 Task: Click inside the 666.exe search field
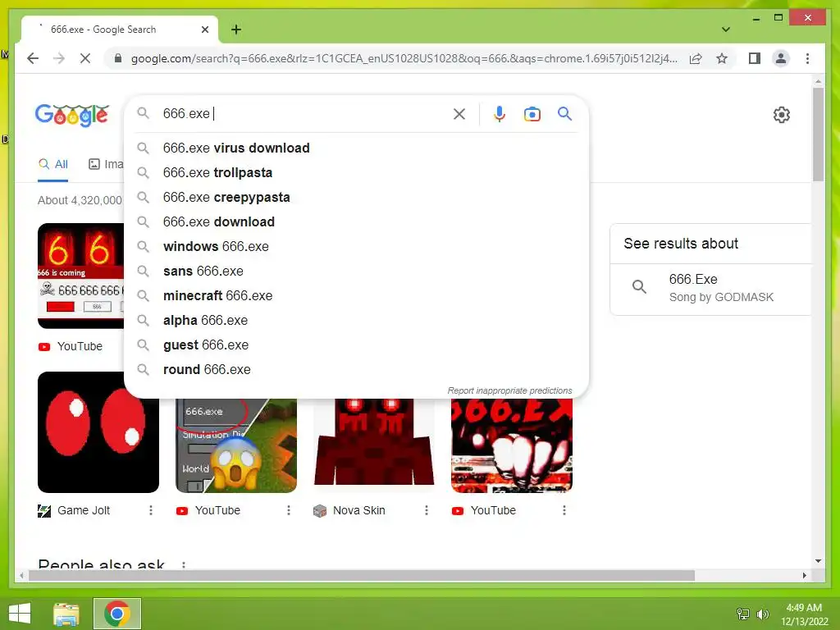(x=305, y=113)
